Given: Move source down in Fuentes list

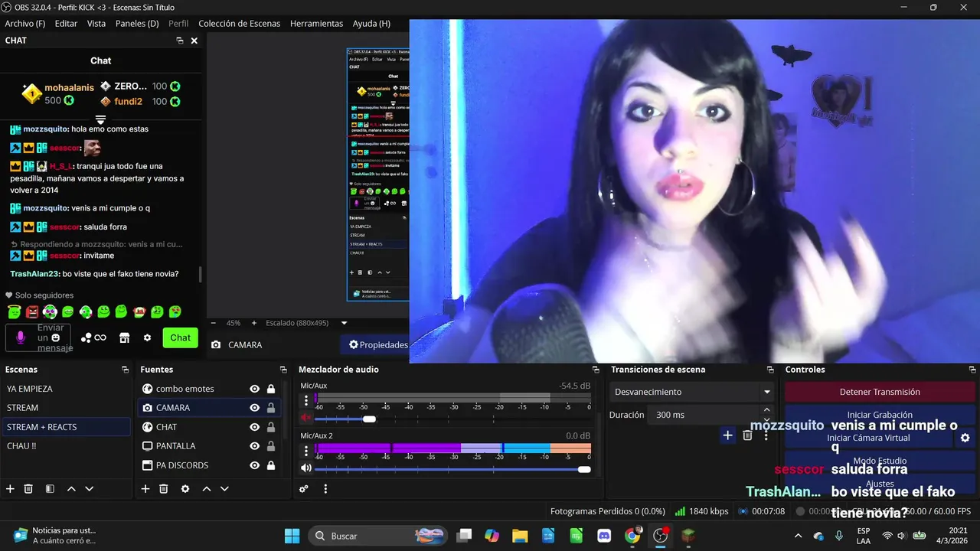Looking at the screenshot, I should [x=224, y=489].
